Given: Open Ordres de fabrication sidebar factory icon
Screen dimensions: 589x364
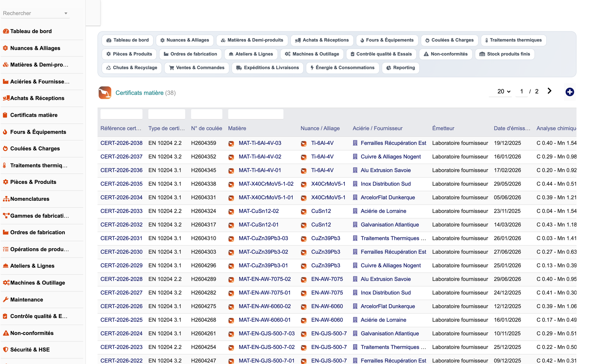Looking at the screenshot, I should point(5,232).
